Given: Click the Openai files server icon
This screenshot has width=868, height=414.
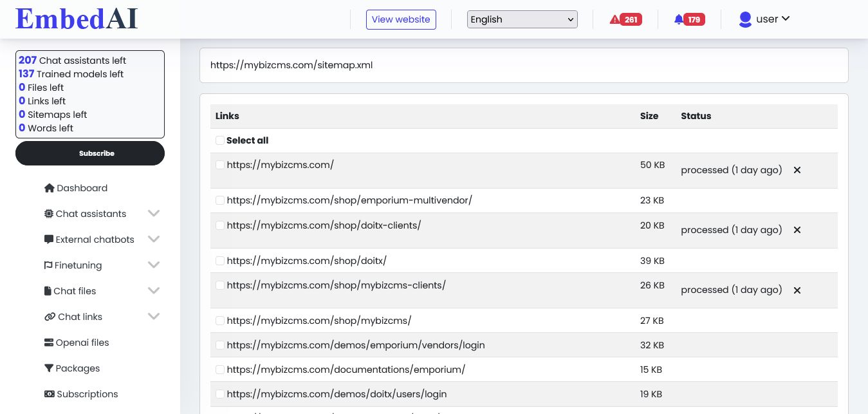Looking at the screenshot, I should 49,343.
